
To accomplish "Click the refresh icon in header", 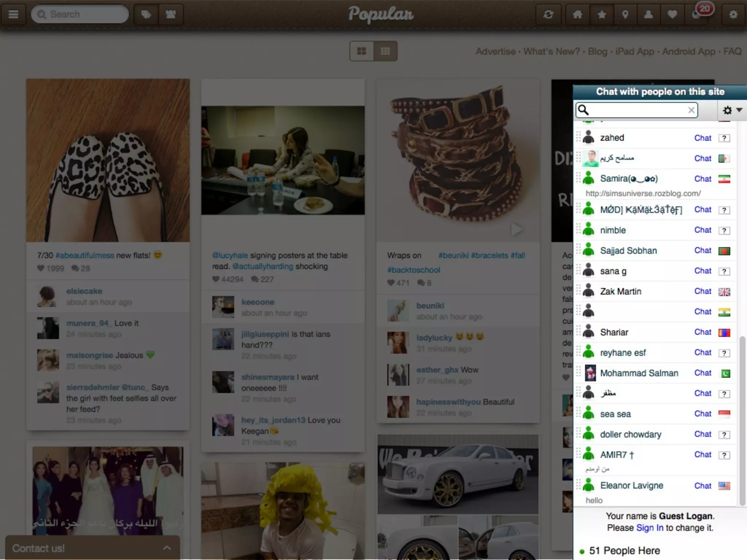I will point(548,14).
